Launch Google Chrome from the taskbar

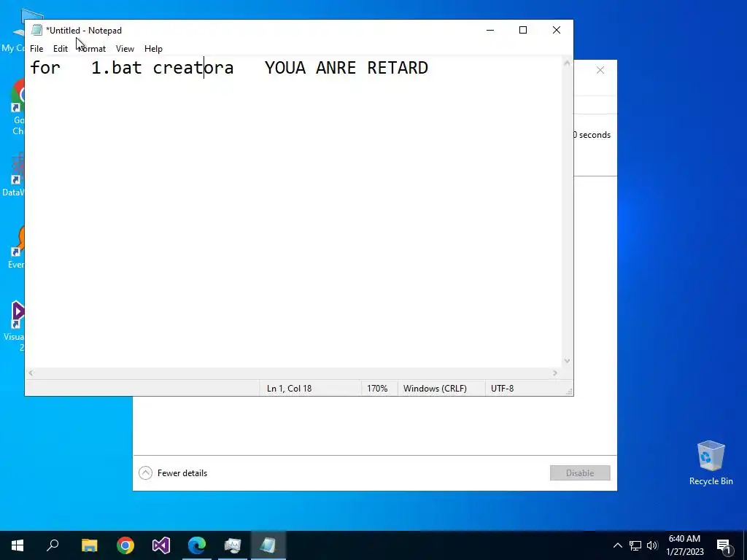[x=125, y=545]
